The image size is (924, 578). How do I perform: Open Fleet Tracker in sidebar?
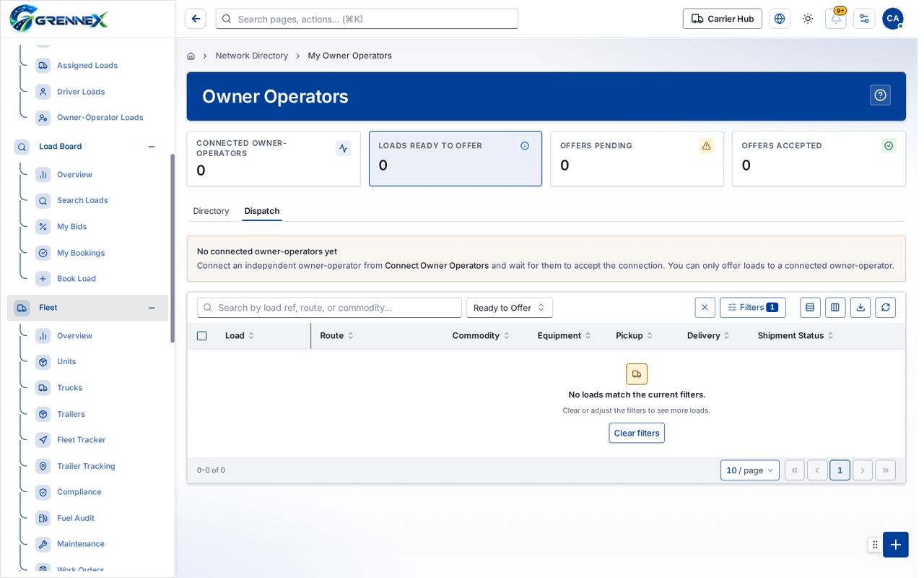82,440
